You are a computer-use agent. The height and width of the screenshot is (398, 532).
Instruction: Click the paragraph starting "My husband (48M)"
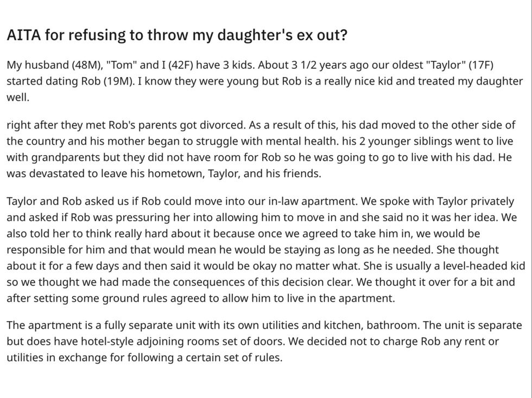point(265,81)
